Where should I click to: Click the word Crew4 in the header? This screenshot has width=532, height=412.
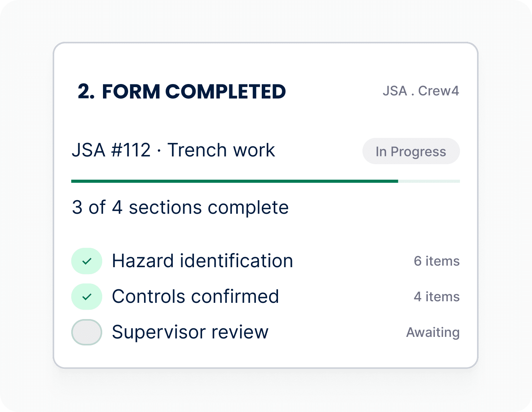point(439,91)
